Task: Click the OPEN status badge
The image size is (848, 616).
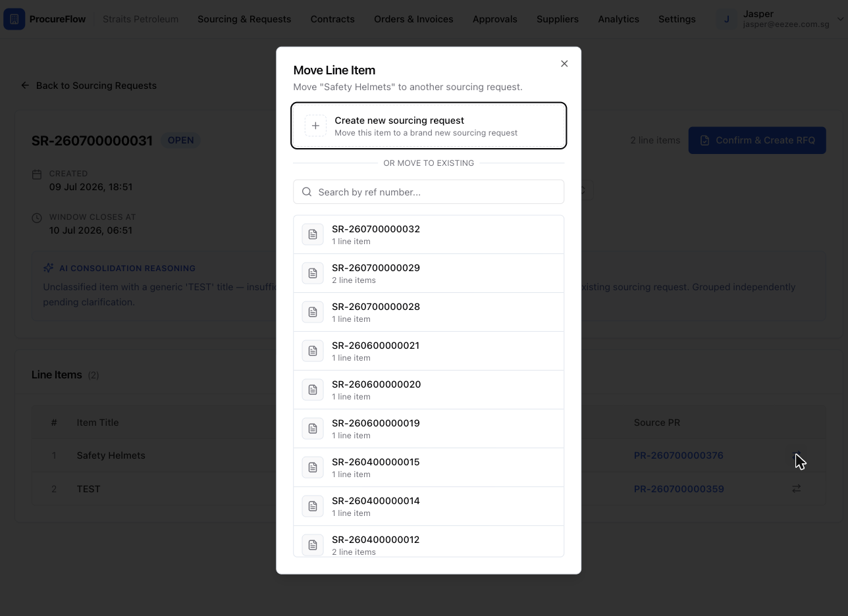Action: tap(180, 140)
